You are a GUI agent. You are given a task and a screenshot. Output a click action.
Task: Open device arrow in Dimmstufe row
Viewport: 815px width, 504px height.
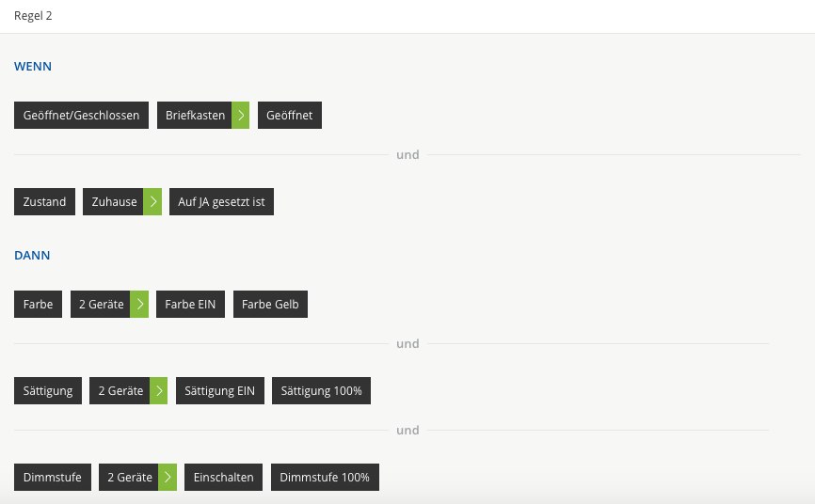(168, 478)
